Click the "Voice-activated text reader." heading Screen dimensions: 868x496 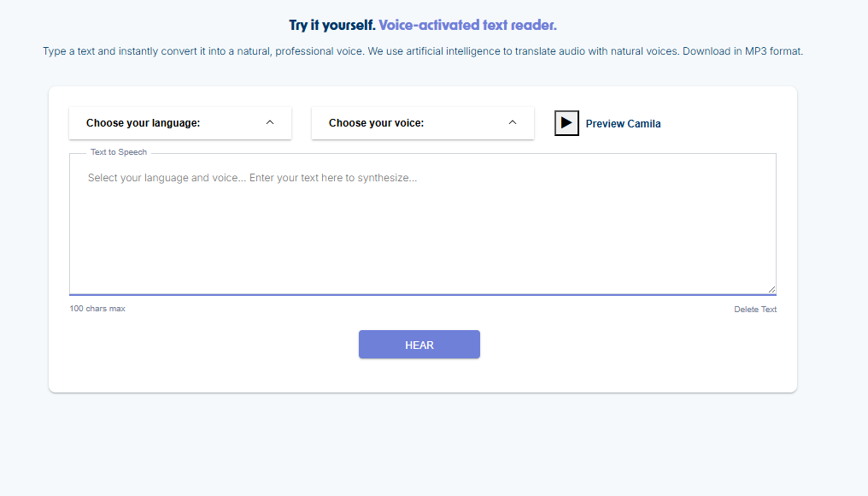point(467,26)
